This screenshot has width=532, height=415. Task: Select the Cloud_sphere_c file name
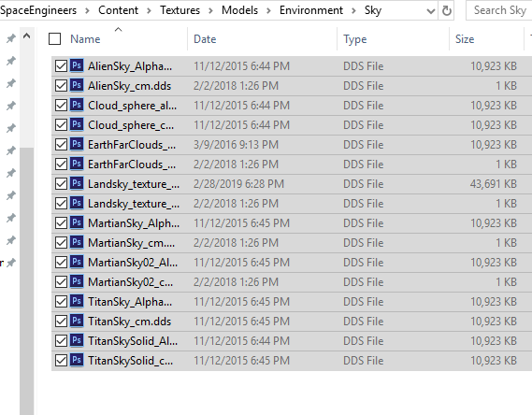click(x=131, y=125)
